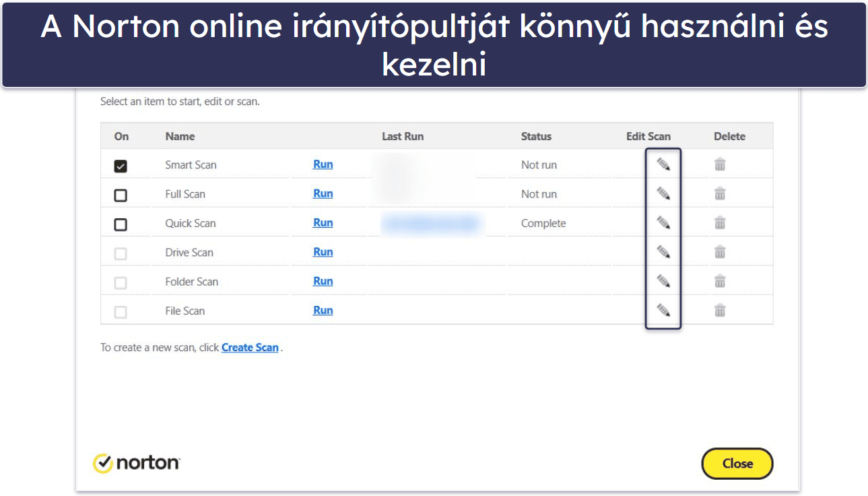Run the Full Scan
The image size is (868, 496).
pyautogui.click(x=323, y=193)
